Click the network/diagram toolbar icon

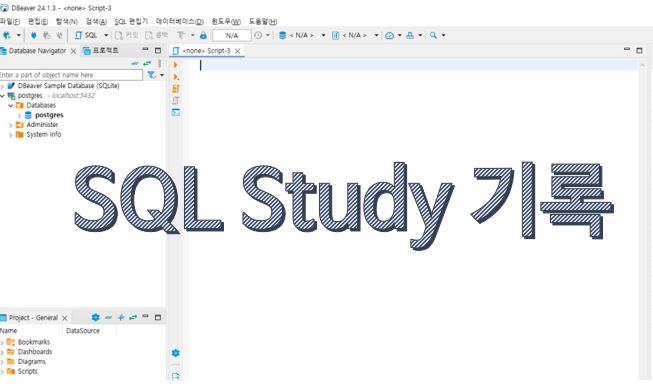(x=410, y=35)
